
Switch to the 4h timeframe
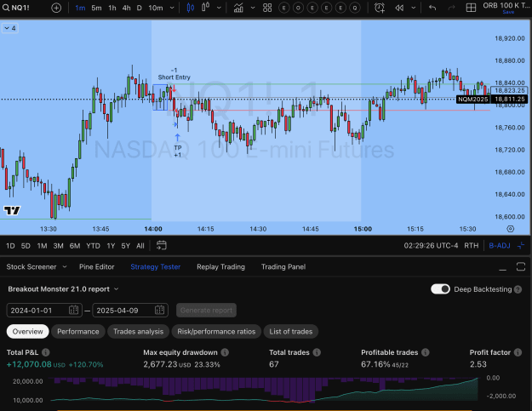126,8
